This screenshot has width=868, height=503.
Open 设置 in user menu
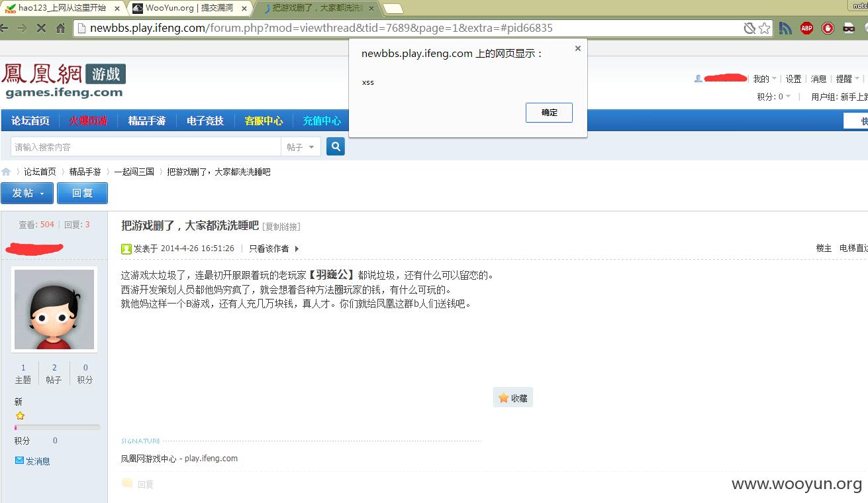pyautogui.click(x=793, y=79)
